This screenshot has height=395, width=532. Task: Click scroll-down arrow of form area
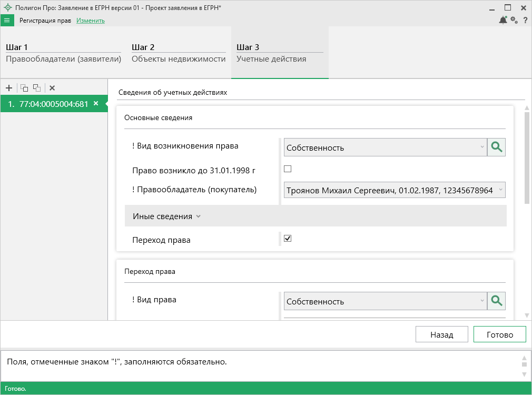click(x=527, y=315)
